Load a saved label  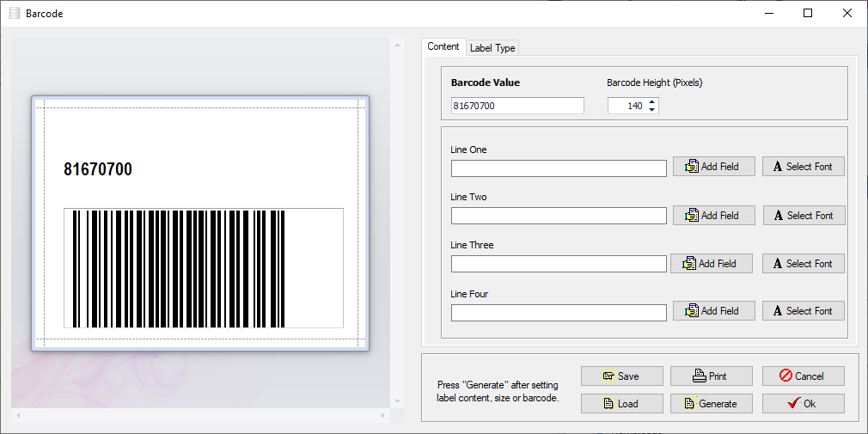pos(621,404)
